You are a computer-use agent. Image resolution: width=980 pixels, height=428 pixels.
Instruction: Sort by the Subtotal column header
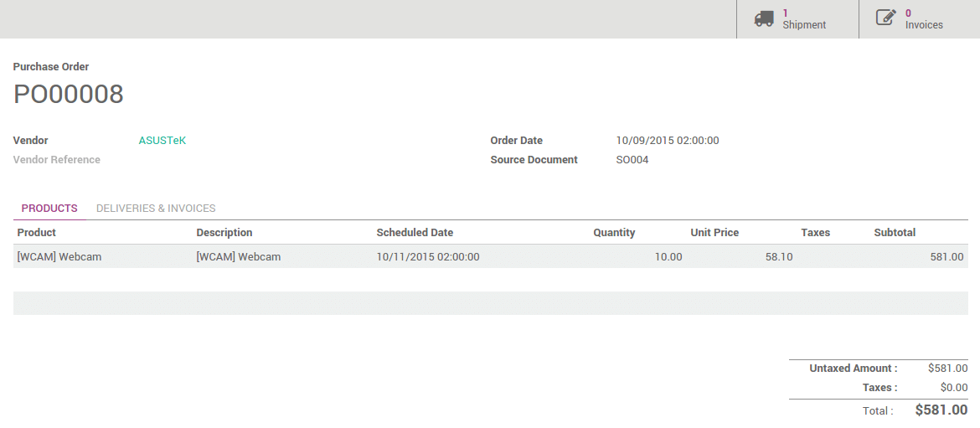(895, 233)
